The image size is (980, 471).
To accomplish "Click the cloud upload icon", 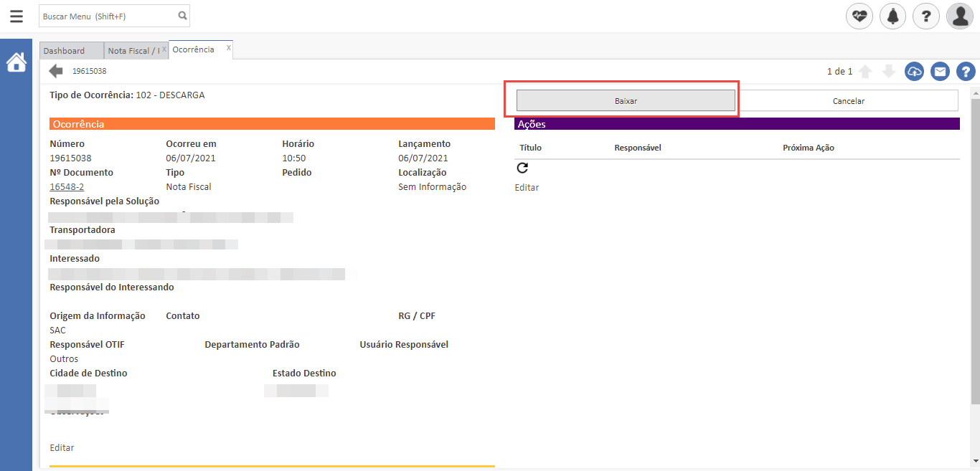I will tap(914, 72).
